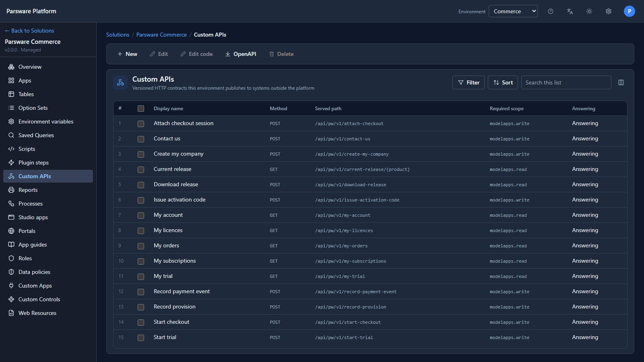This screenshot has height=362, width=644.
Task: Open the Solutions breadcrumb link
Action: [x=118, y=35]
